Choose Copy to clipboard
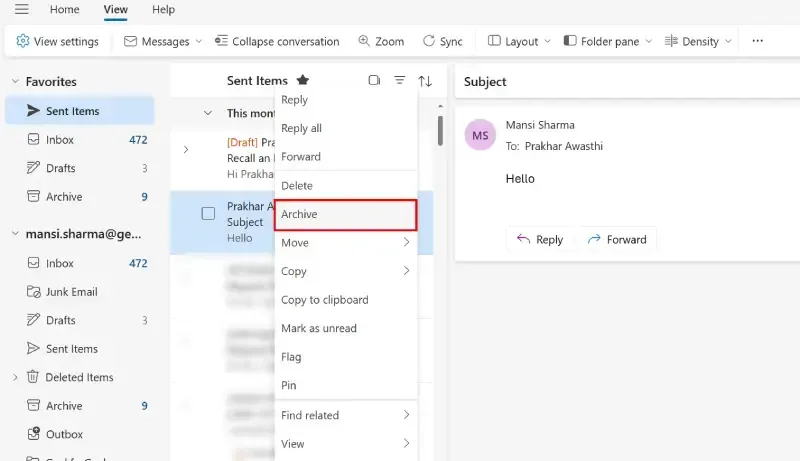Viewport: 800px width, 461px height. 345,300
